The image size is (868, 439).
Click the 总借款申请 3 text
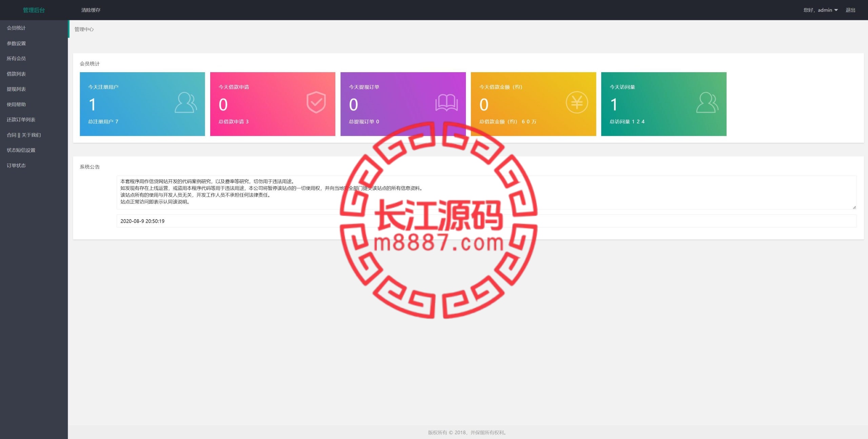pos(233,121)
